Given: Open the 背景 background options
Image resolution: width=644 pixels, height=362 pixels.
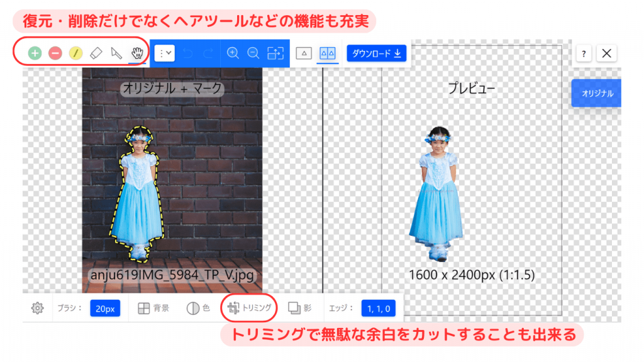Looking at the screenshot, I should coord(153,308).
